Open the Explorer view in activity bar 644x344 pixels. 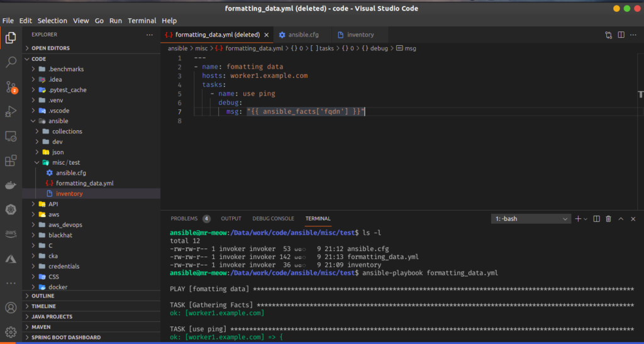[11, 38]
